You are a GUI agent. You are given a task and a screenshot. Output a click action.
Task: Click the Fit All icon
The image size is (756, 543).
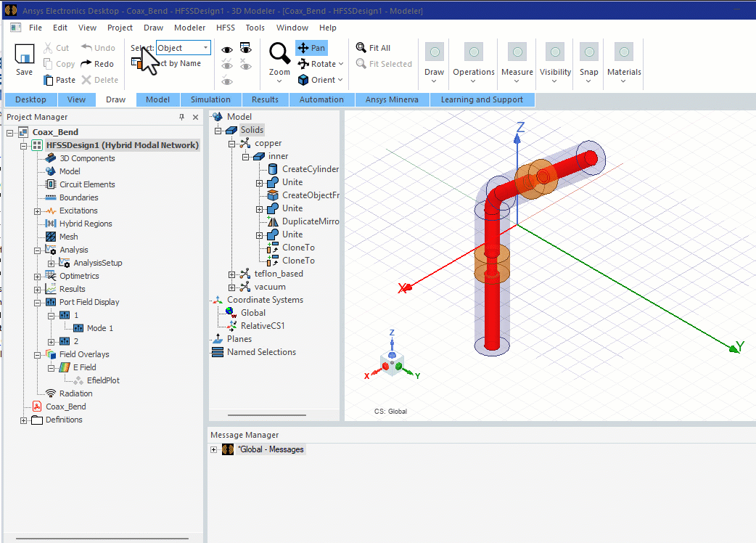pos(361,47)
